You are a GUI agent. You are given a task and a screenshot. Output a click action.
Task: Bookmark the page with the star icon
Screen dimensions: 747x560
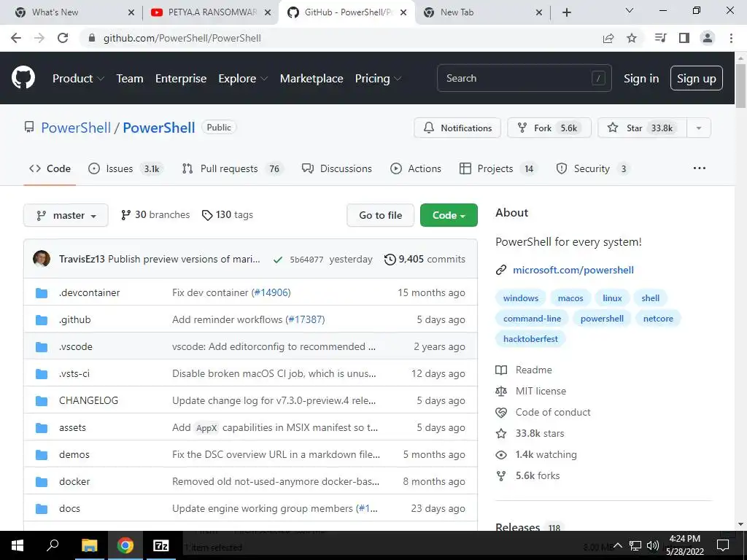[x=632, y=38]
